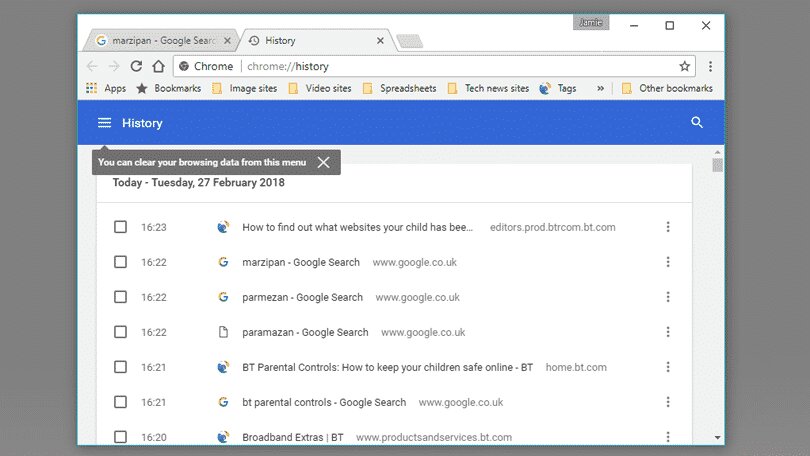Screen dimensions: 810x456
Task: Click the www.productsandservices.bt.com domain text
Action: 434,437
